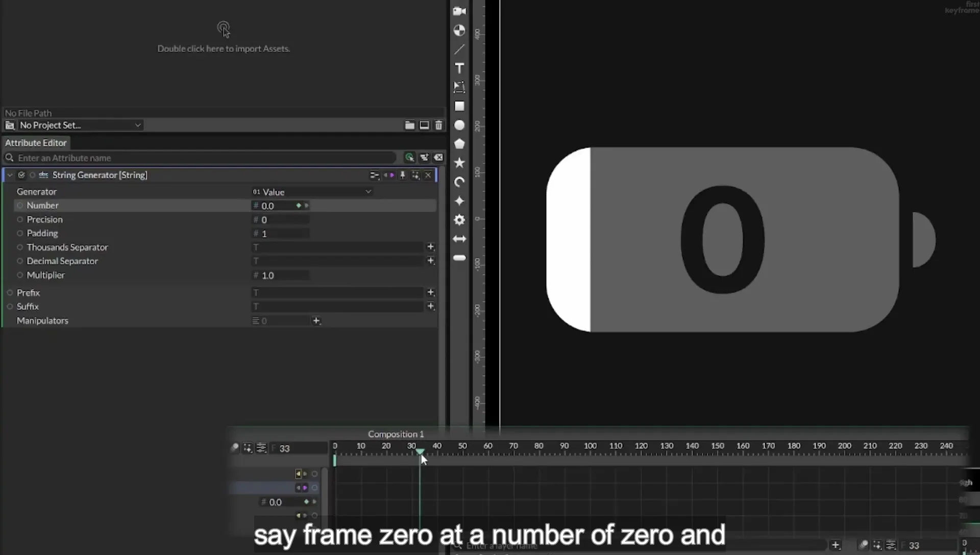The height and width of the screenshot is (555, 980).
Task: Toggle the String Generator enabled checkmark
Action: (x=21, y=175)
